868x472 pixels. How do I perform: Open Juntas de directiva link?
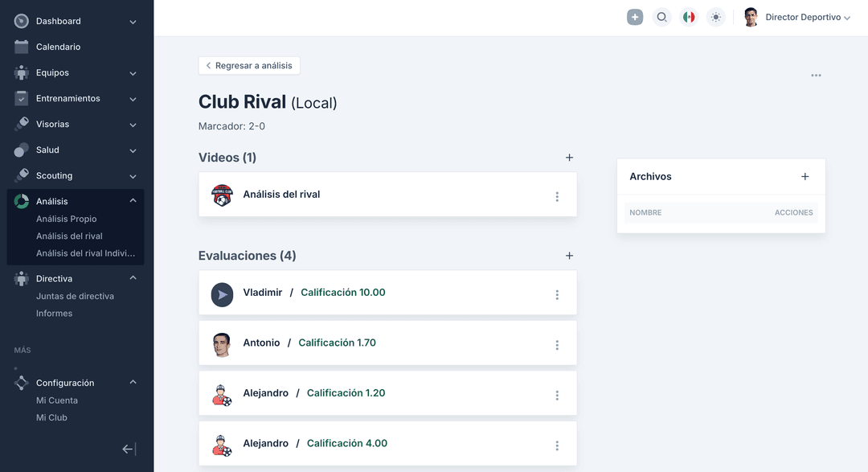click(75, 296)
